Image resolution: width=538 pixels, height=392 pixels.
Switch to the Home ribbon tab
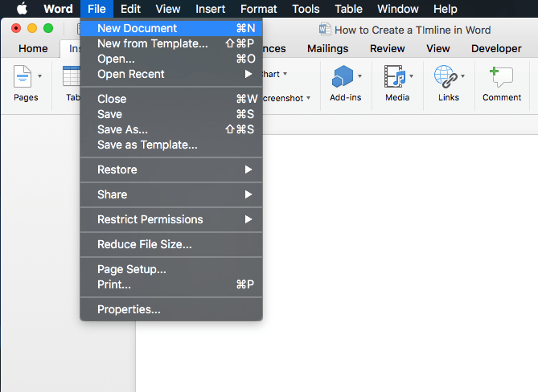pyautogui.click(x=33, y=49)
